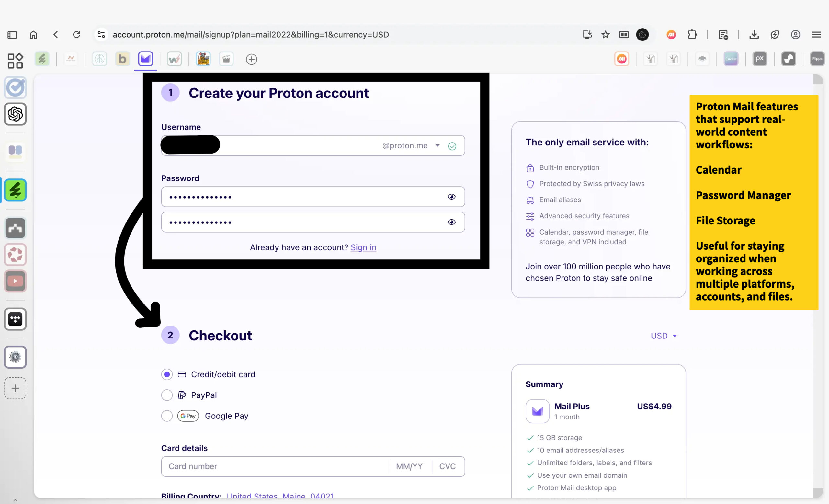Open the extensions puzzle icon
This screenshot has height=504, width=829.
pos(692,35)
